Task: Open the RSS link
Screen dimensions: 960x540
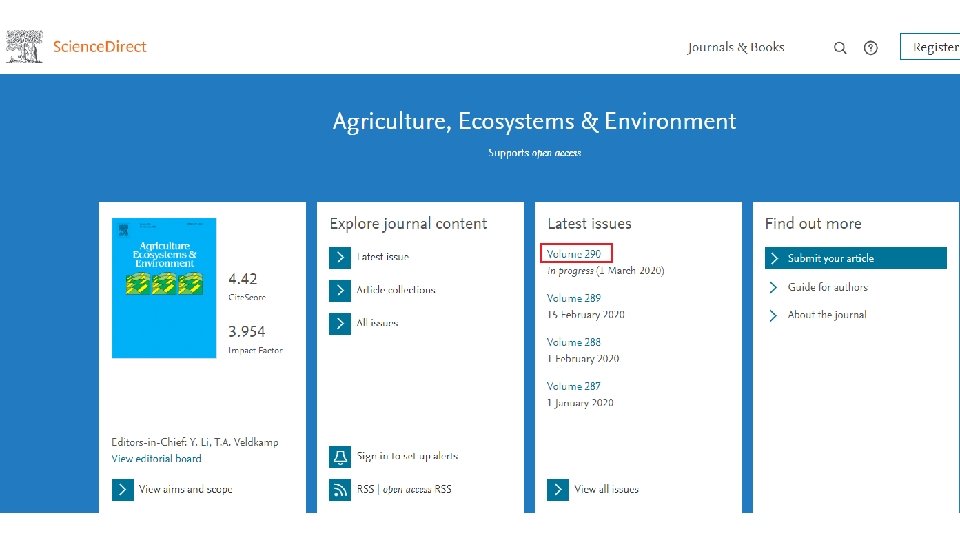Action: [x=365, y=490]
